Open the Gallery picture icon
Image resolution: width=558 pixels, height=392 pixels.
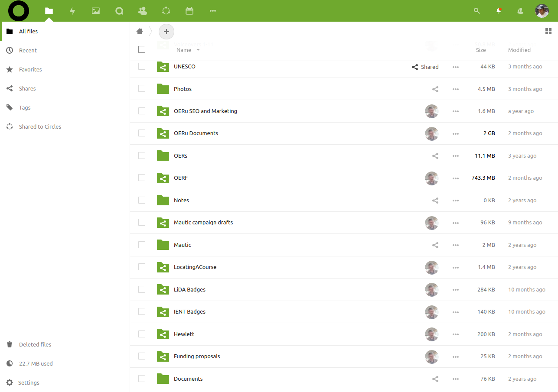pyautogui.click(x=96, y=11)
